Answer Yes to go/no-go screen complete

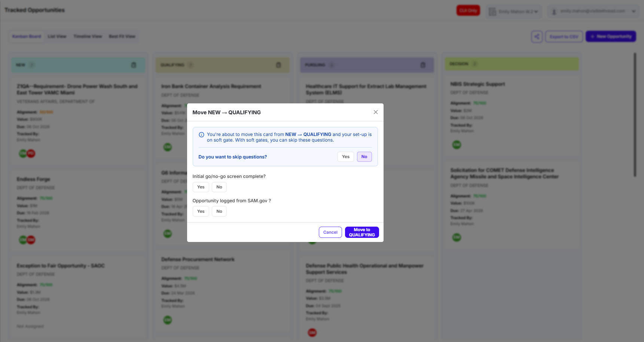[201, 187]
